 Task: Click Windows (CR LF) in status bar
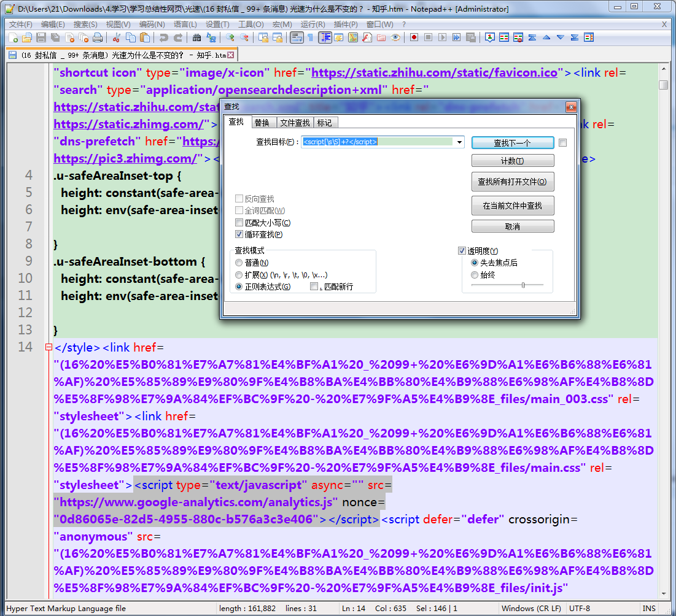click(531, 608)
